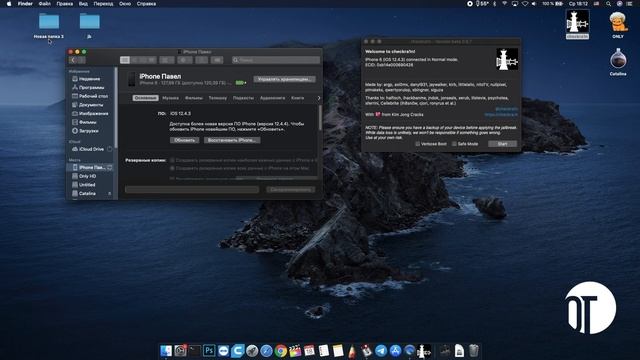Click the checkra1n chess logo image
Viewport: 640px width, 360px height.
pos(507,59)
